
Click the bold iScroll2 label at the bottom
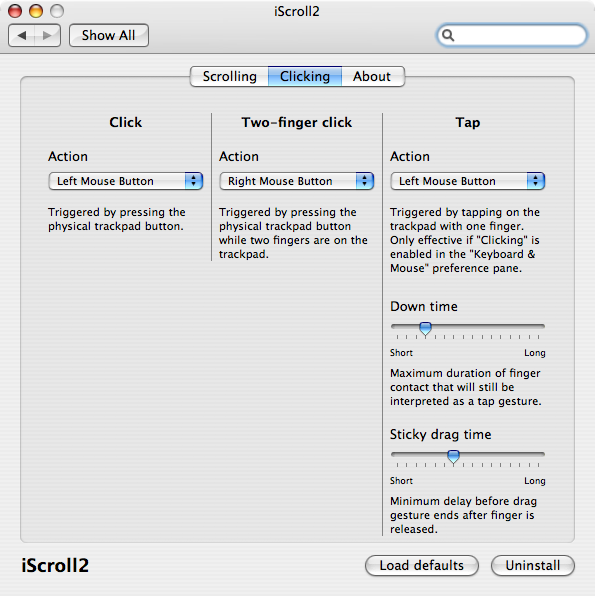[55, 565]
